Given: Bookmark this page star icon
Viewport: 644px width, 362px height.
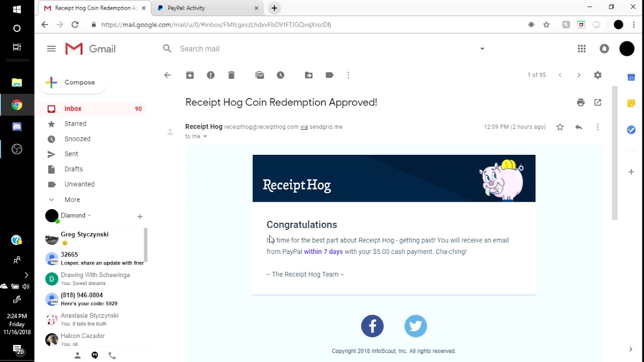Looking at the screenshot, I should tap(546, 25).
